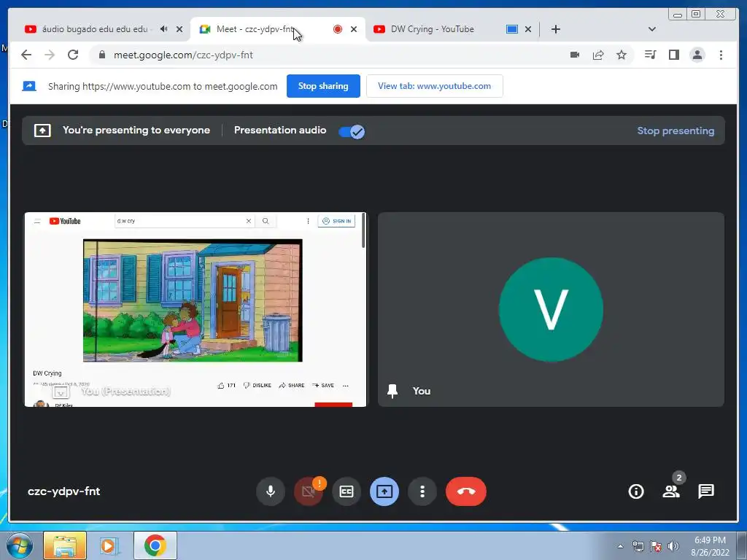Open the chat with everyone icon
The width and height of the screenshot is (747, 560).
[x=706, y=491]
